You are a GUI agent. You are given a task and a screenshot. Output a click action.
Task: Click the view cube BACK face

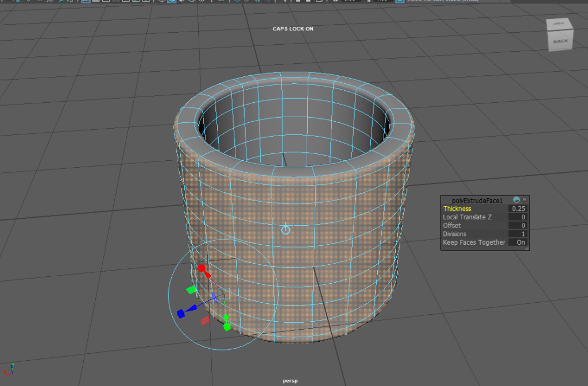(560, 40)
